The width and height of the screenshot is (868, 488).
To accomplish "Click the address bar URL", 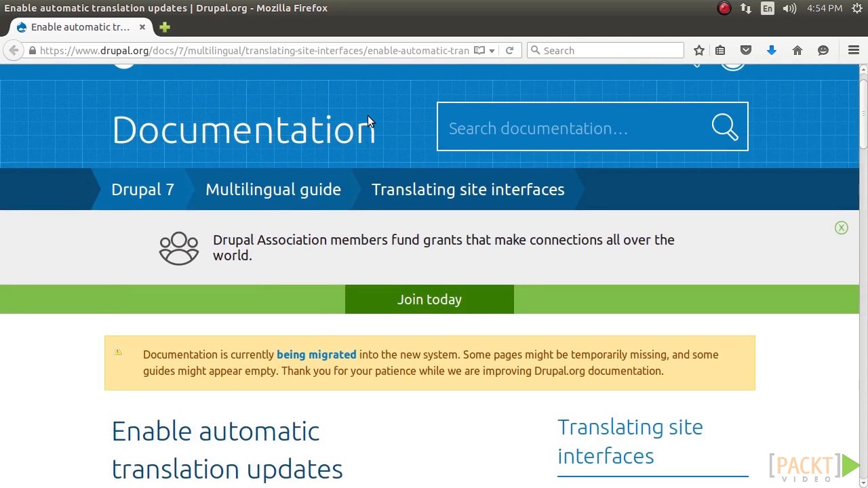I will 254,50.
